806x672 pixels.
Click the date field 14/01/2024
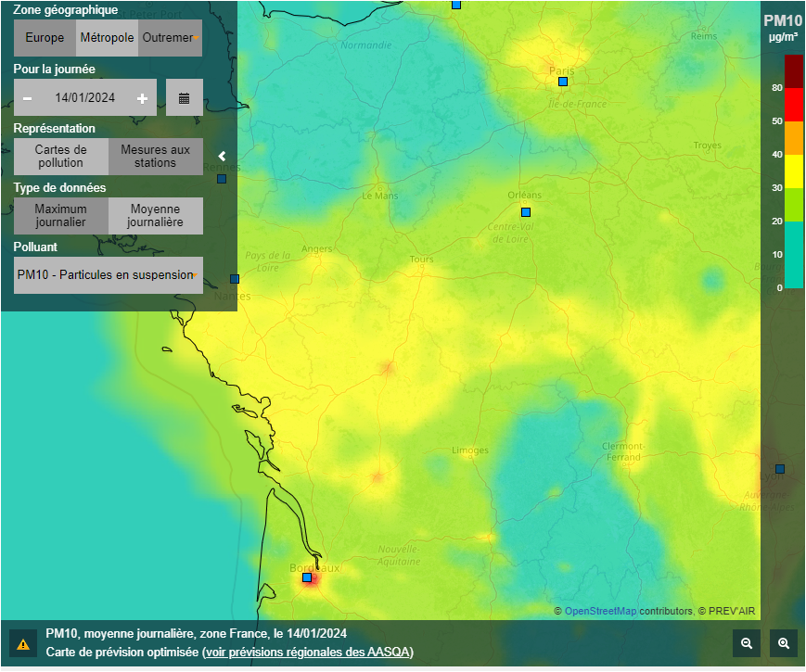pyautogui.click(x=84, y=97)
